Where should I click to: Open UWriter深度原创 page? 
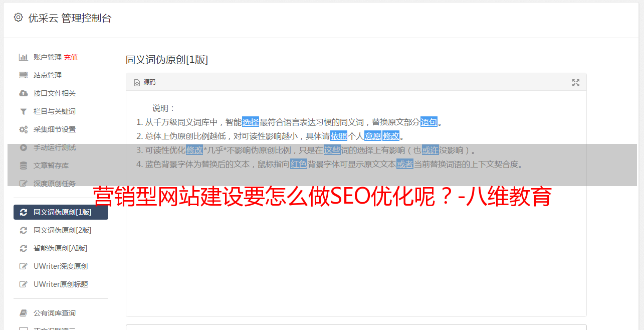click(61, 266)
